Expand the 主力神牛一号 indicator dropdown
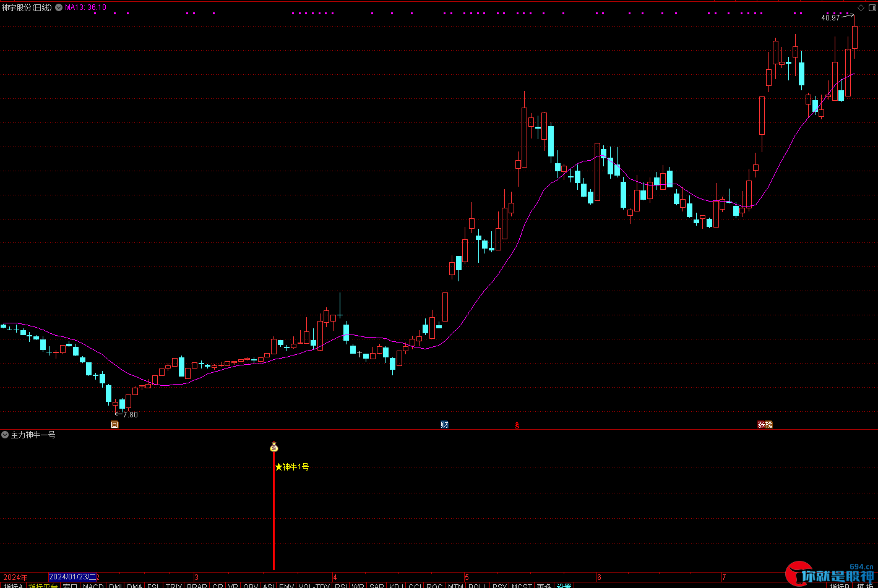The width and height of the screenshot is (878, 588). tap(5, 435)
